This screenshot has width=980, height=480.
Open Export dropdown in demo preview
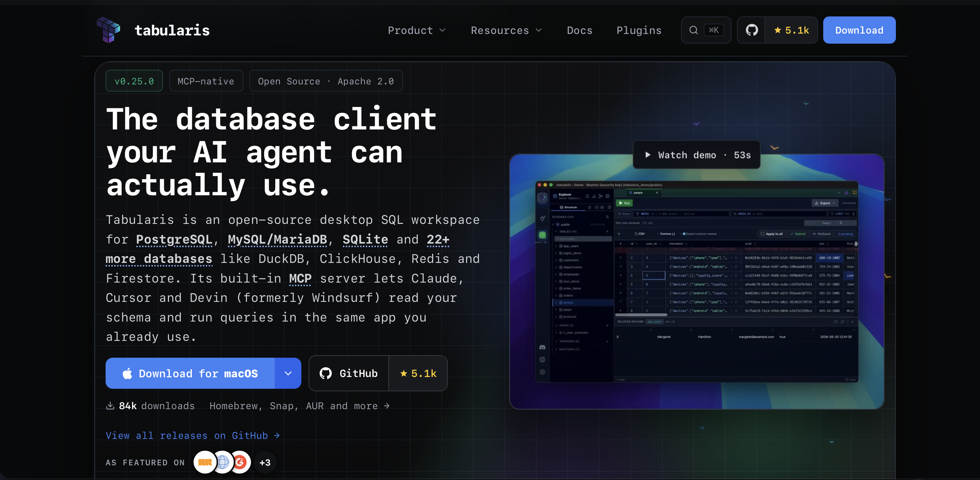pyautogui.click(x=824, y=203)
